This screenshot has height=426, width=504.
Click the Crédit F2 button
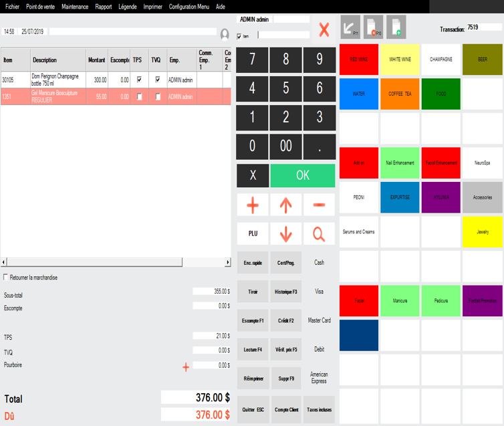(x=285, y=320)
